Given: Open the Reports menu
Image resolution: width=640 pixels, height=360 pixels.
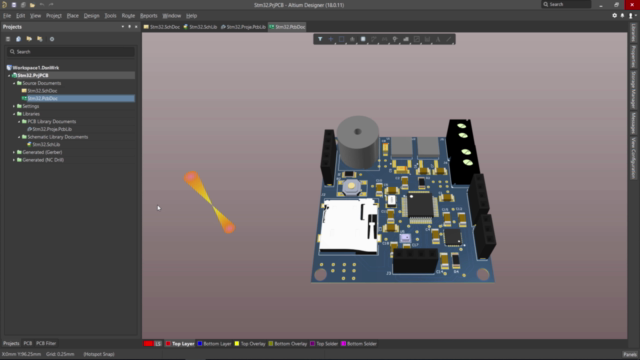Looking at the screenshot, I should tap(149, 16).
